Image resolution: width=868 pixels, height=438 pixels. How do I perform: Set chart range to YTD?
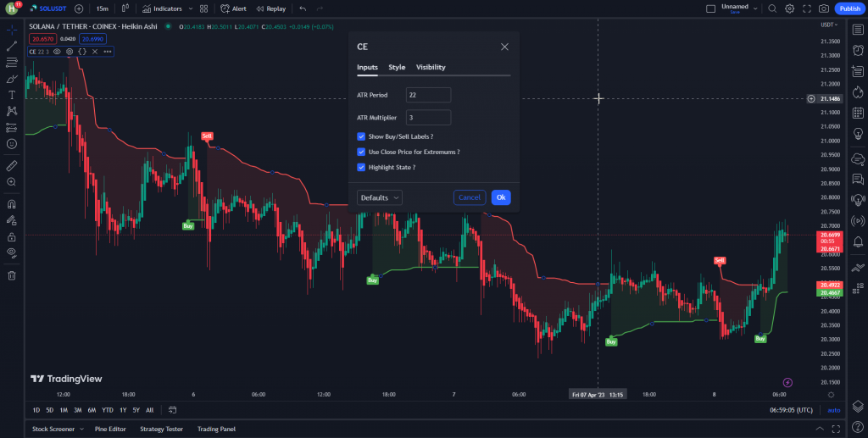[108, 410]
